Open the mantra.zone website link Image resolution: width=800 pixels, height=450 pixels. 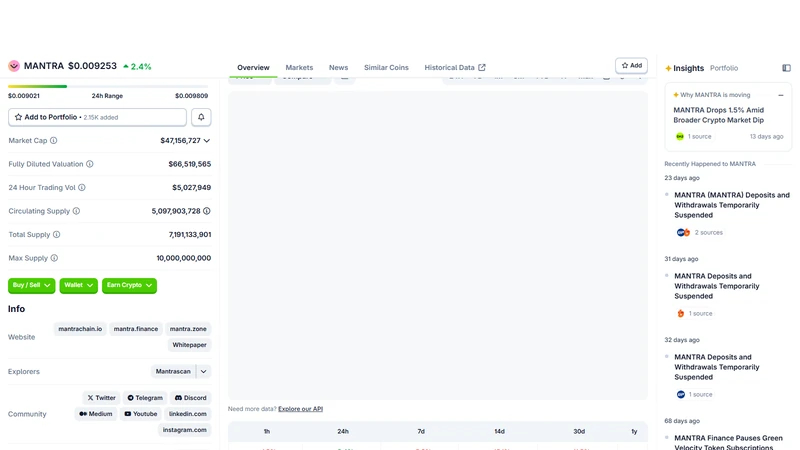tap(188, 329)
